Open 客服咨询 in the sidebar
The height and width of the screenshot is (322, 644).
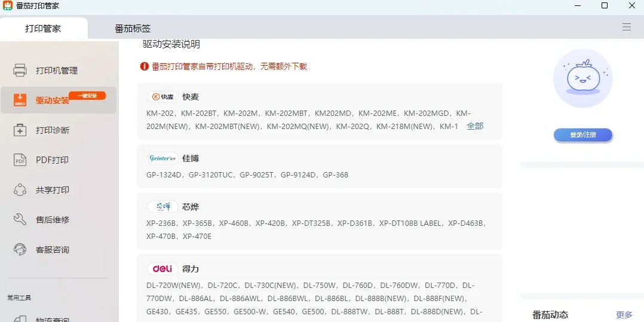point(53,250)
